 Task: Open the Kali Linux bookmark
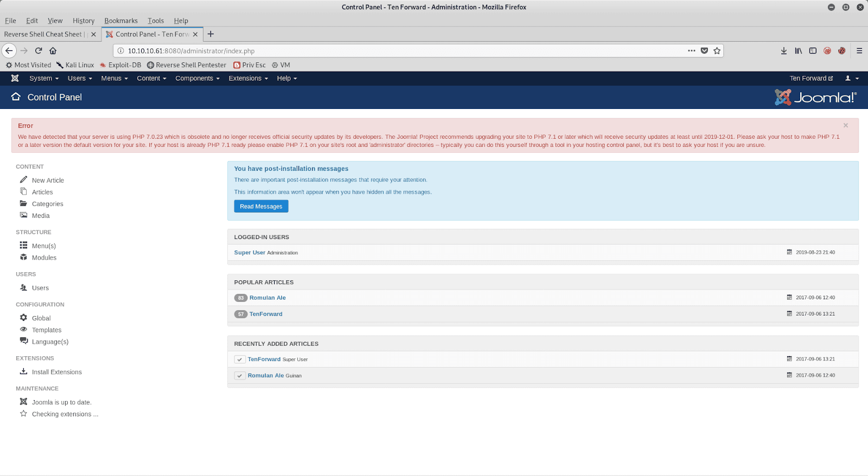[x=75, y=65]
